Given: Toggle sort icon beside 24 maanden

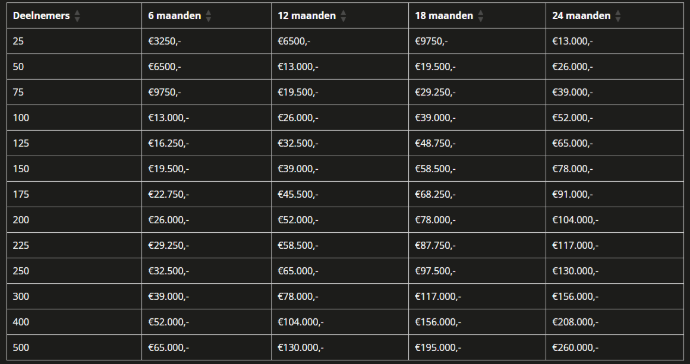Looking at the screenshot, I should pos(618,16).
